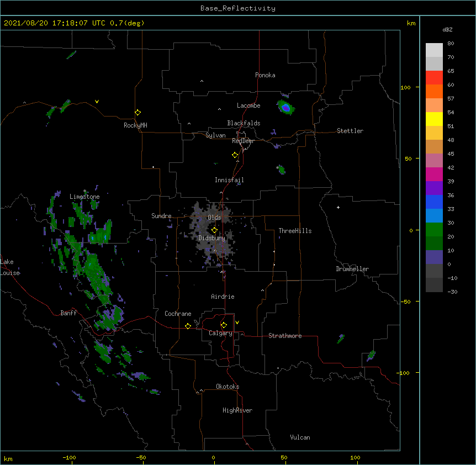Select the purple 36-39 dBZ legend swatch
The height and width of the screenshot is (465, 476).
434,188
